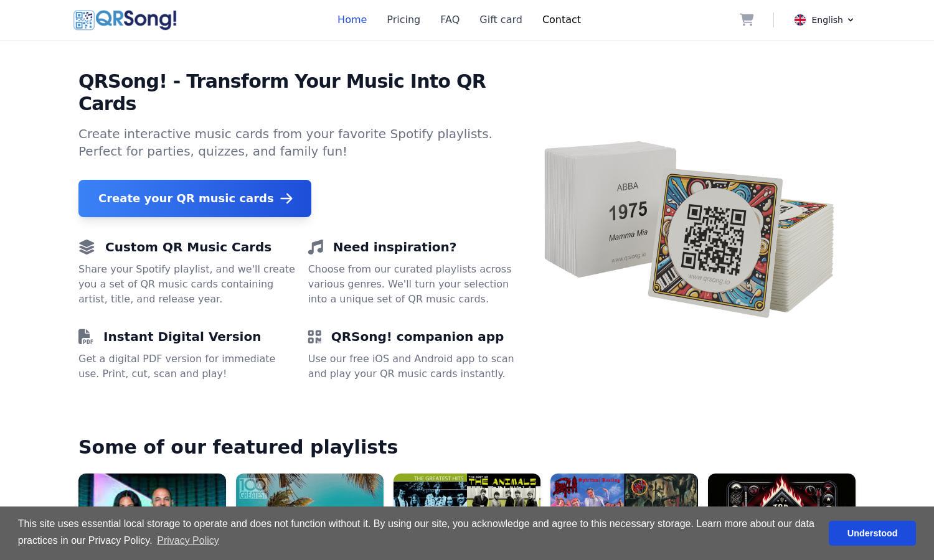
Task: Open the Contact page
Action: (562, 20)
